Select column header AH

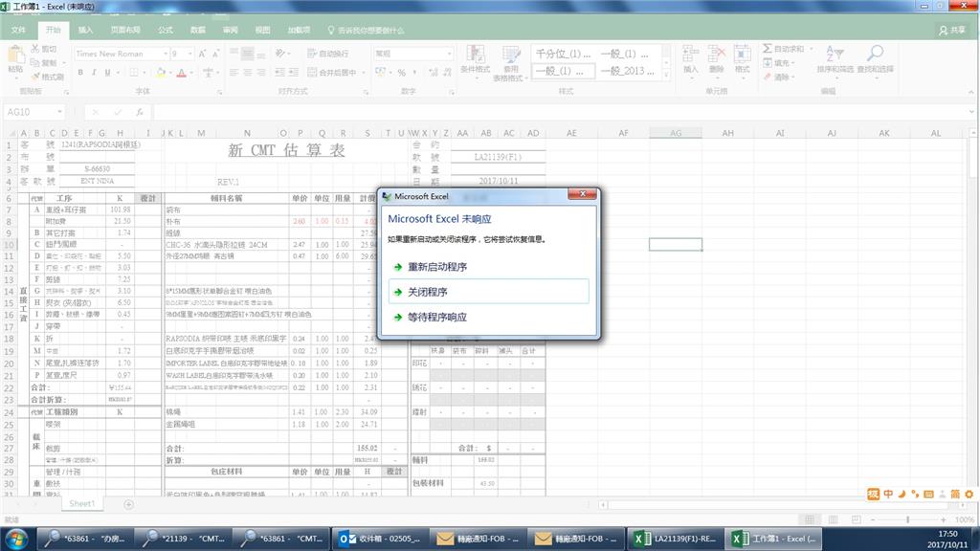(x=728, y=133)
